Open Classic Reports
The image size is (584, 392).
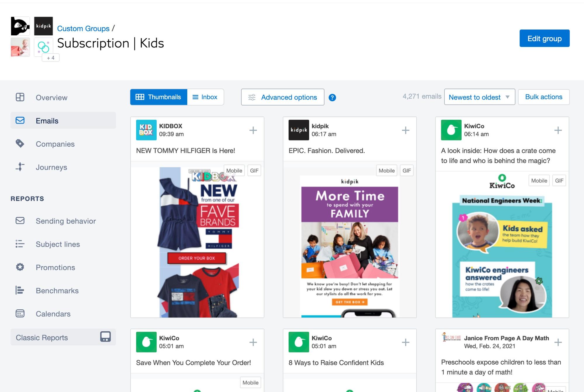(63, 337)
